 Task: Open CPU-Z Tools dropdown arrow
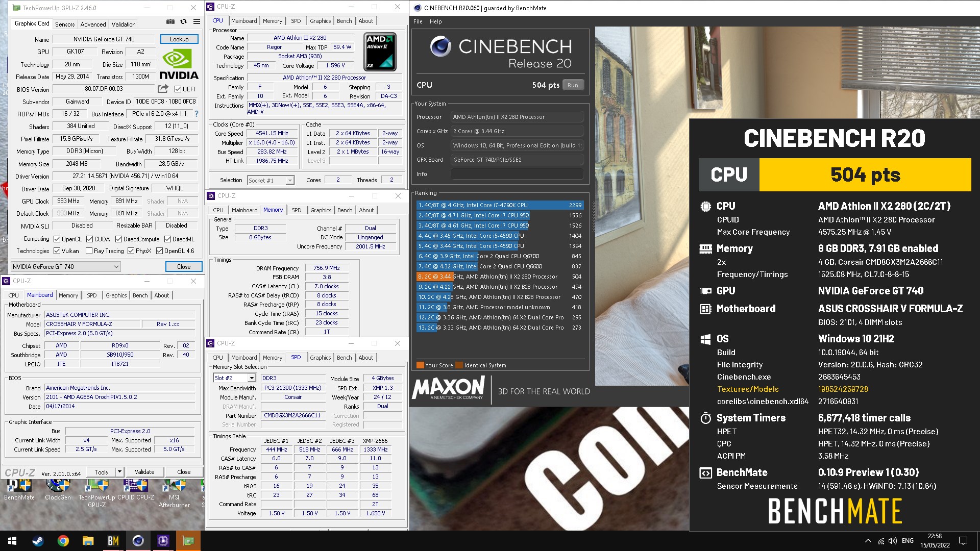[119, 472]
